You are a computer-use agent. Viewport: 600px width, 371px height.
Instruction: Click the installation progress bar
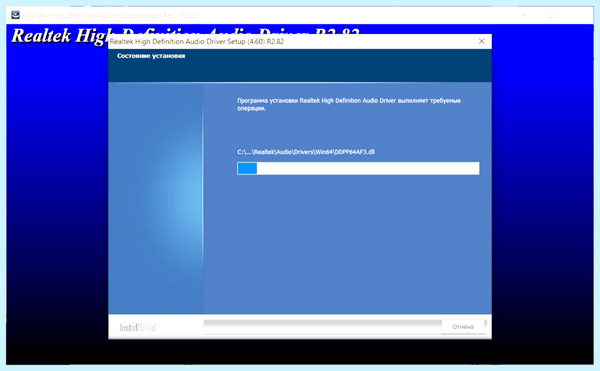(358, 168)
